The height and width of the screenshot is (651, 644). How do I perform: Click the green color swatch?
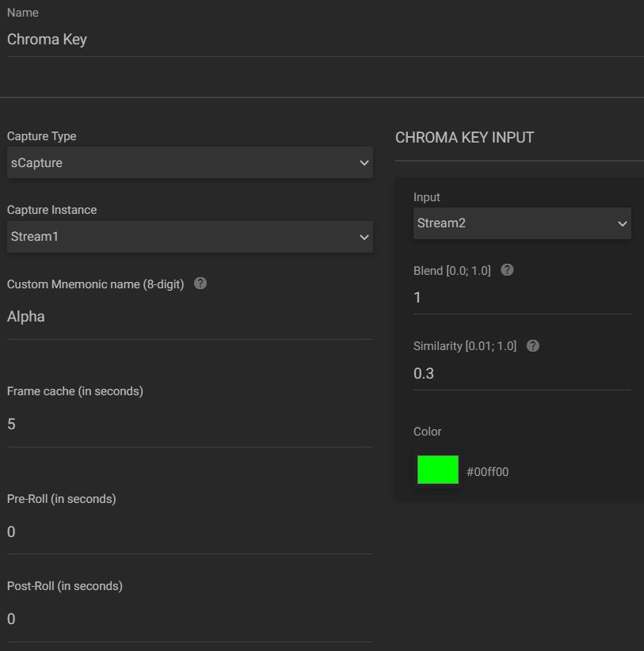click(x=437, y=470)
